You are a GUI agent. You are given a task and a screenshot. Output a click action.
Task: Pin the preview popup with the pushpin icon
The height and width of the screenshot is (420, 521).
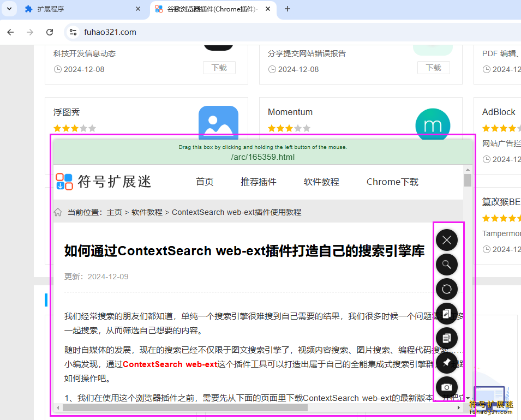pos(447,363)
